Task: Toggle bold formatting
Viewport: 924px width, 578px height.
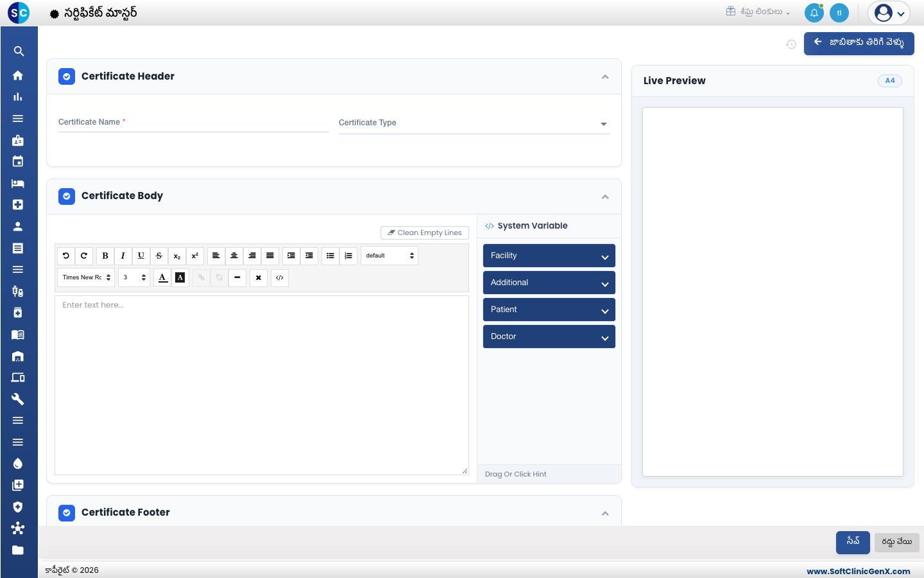Action: 105,256
